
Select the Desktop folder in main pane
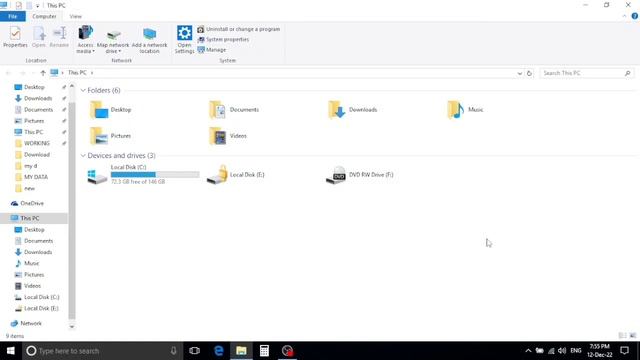pyautogui.click(x=111, y=110)
